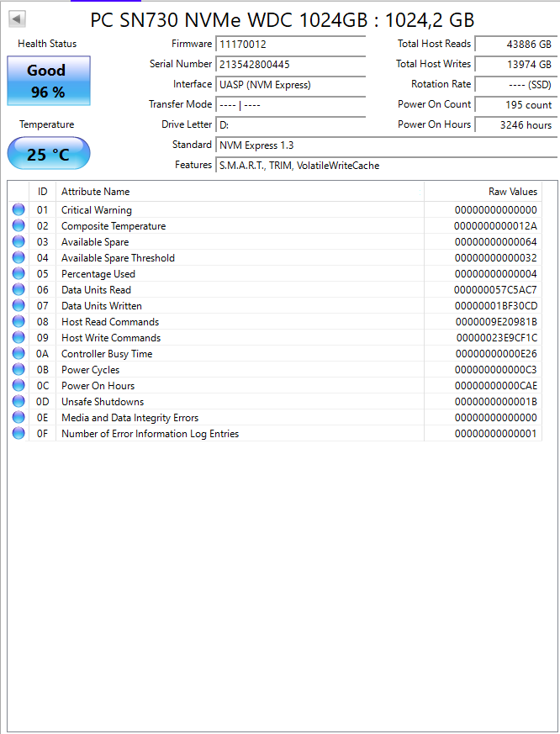560x734 pixels.
Task: Click the Percentage Used attribute name
Action: (x=98, y=274)
